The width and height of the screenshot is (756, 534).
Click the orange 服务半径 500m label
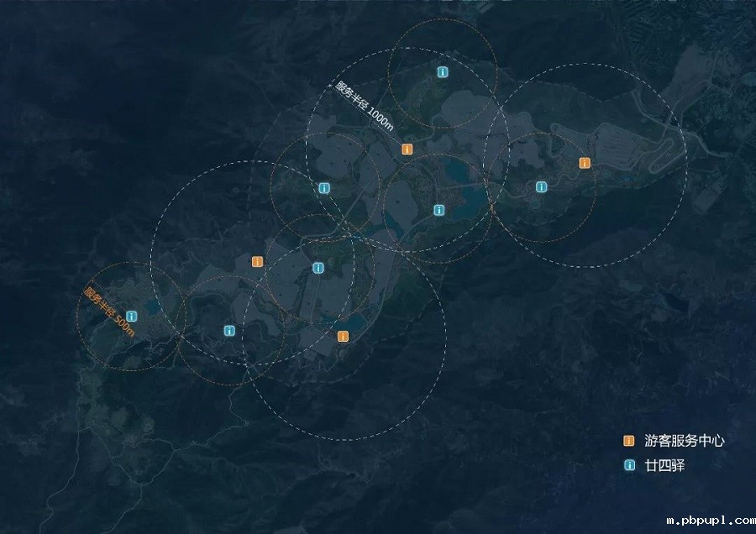(x=109, y=311)
